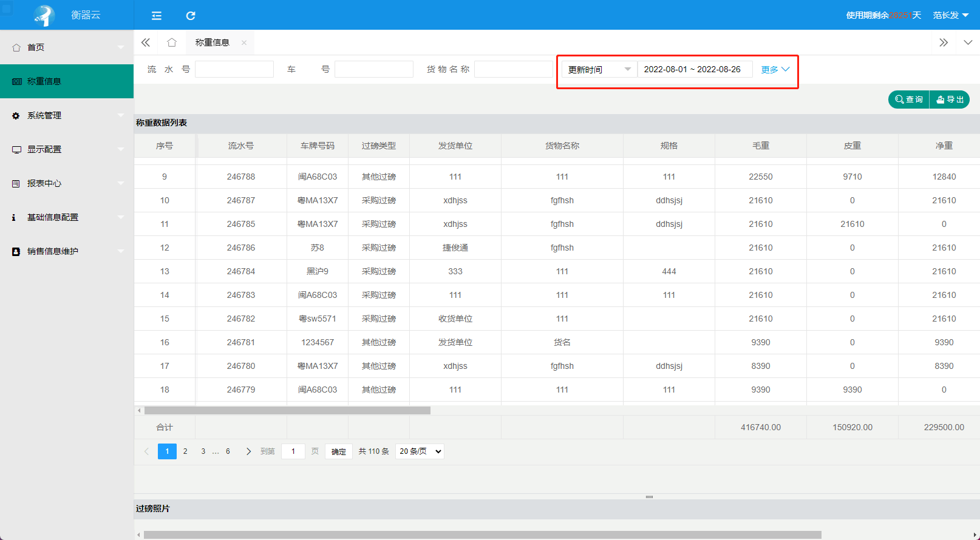Viewport: 980px width, 540px height.
Task: Click the refresh icon in top bar
Action: click(191, 16)
